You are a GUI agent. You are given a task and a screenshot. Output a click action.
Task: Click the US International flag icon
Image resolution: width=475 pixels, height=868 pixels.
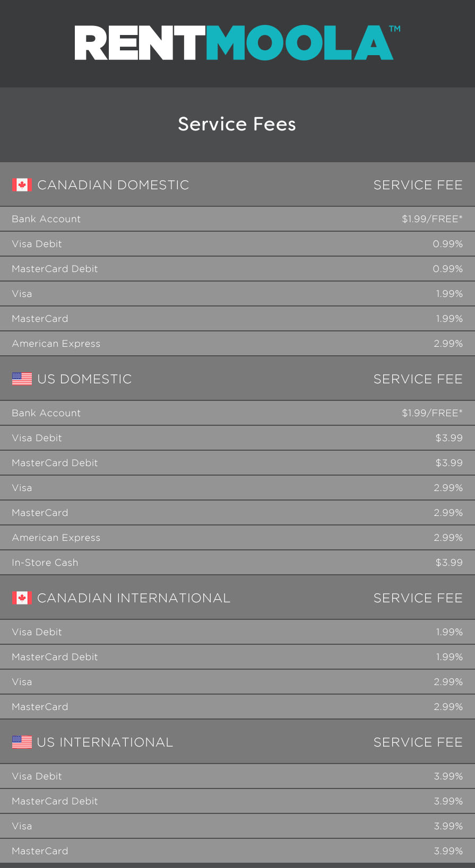click(22, 742)
